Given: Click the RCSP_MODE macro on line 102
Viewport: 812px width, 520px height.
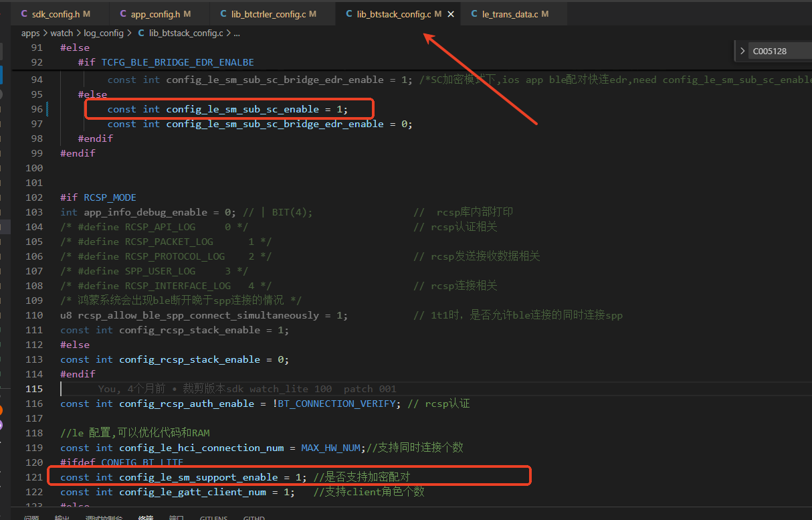Looking at the screenshot, I should (110, 197).
